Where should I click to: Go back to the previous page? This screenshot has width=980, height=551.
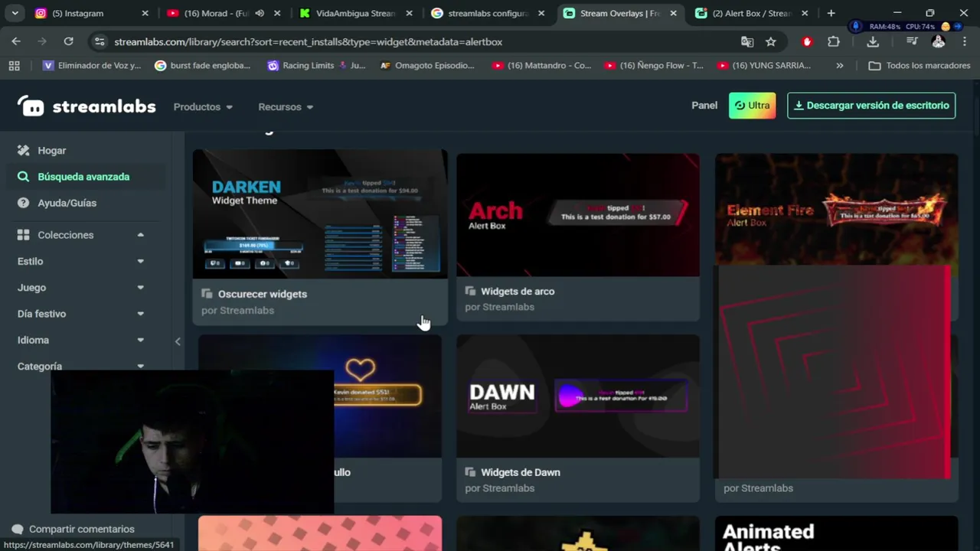[x=16, y=41]
